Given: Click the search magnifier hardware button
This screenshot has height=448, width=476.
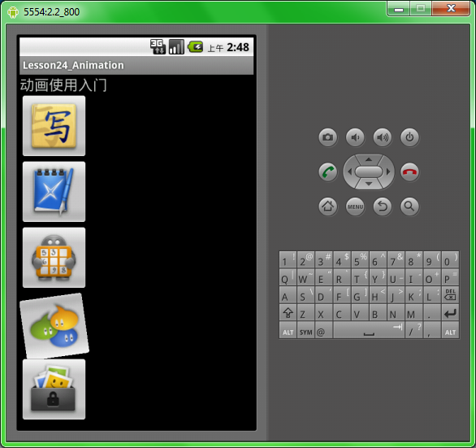Looking at the screenshot, I should tap(410, 207).
